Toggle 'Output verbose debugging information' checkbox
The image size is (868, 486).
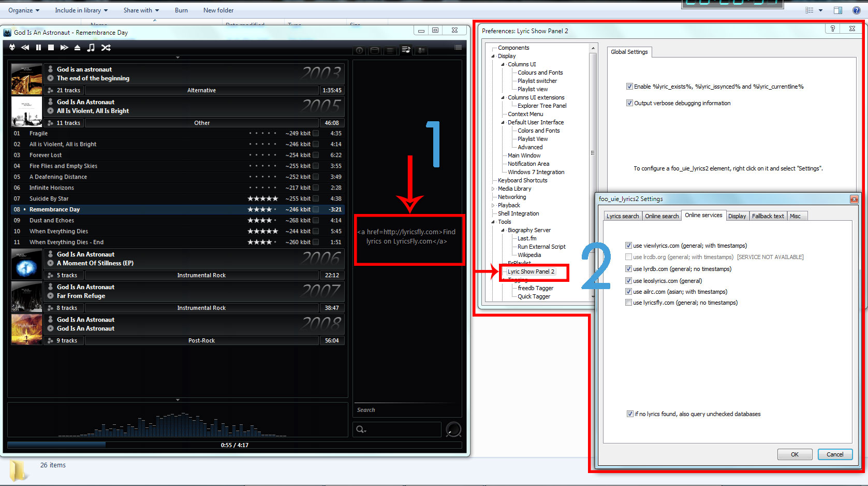tap(629, 103)
